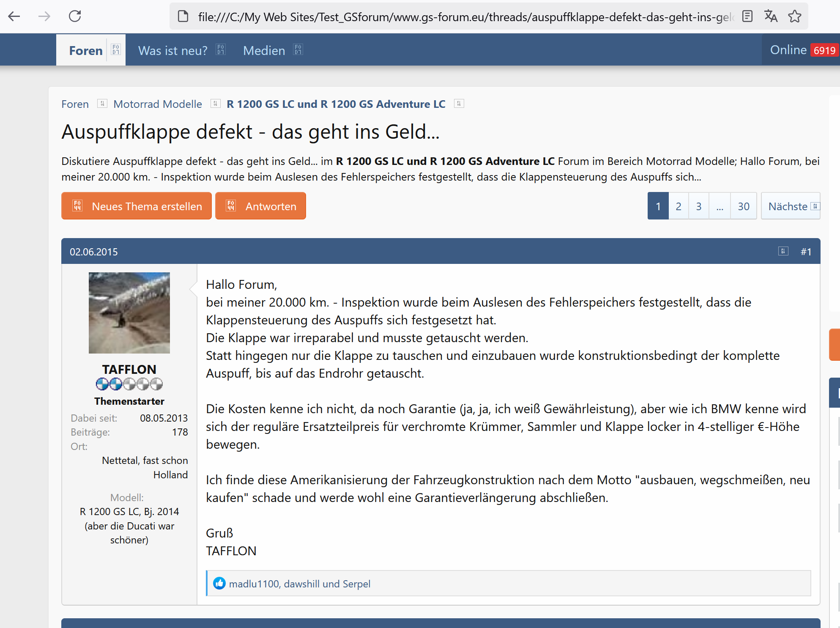Open the ... page jump in pagination
This screenshot has height=628, width=840.
(720, 206)
